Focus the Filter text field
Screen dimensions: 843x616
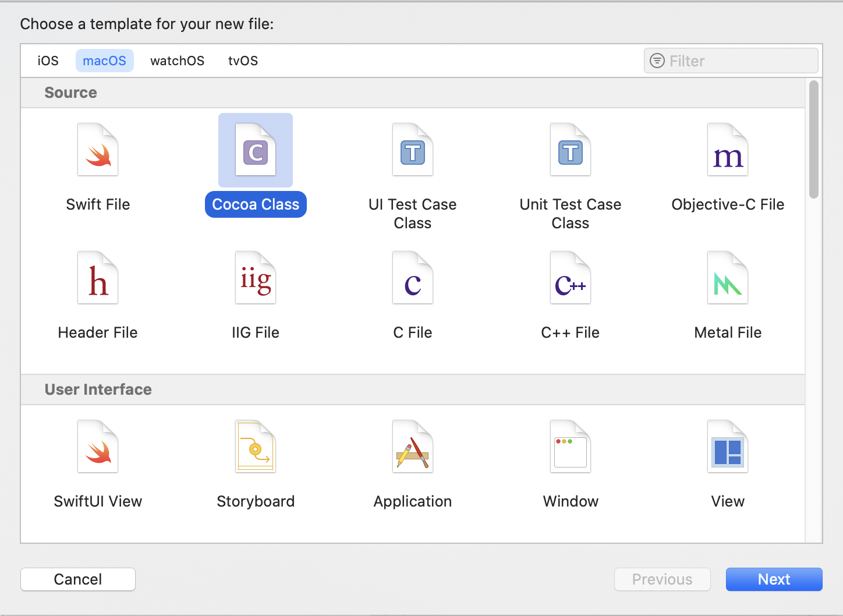731,61
